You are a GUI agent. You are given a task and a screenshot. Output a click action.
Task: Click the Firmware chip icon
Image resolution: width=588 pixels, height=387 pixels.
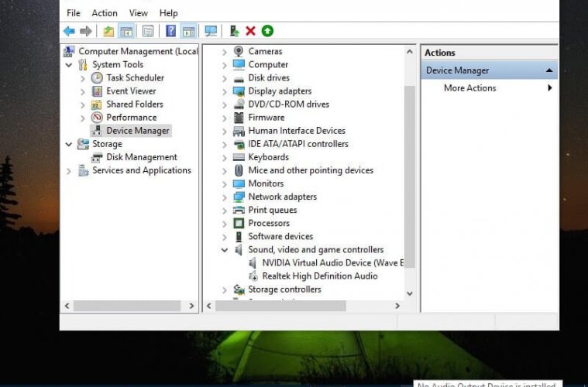point(239,118)
